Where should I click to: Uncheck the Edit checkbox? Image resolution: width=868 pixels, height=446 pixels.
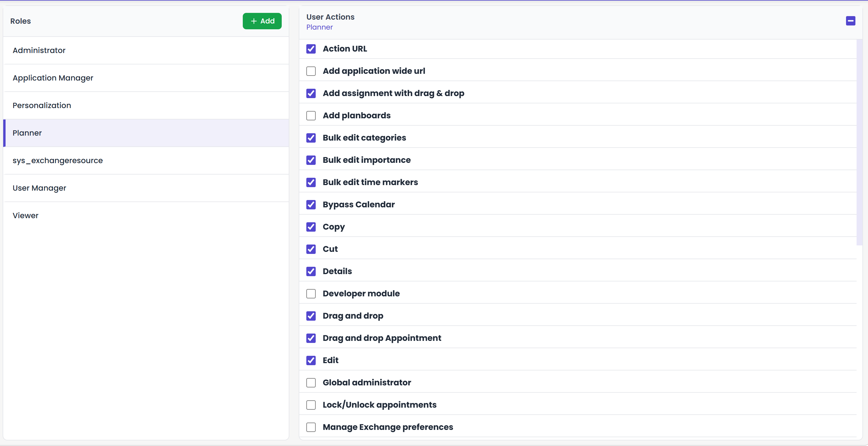coord(311,360)
